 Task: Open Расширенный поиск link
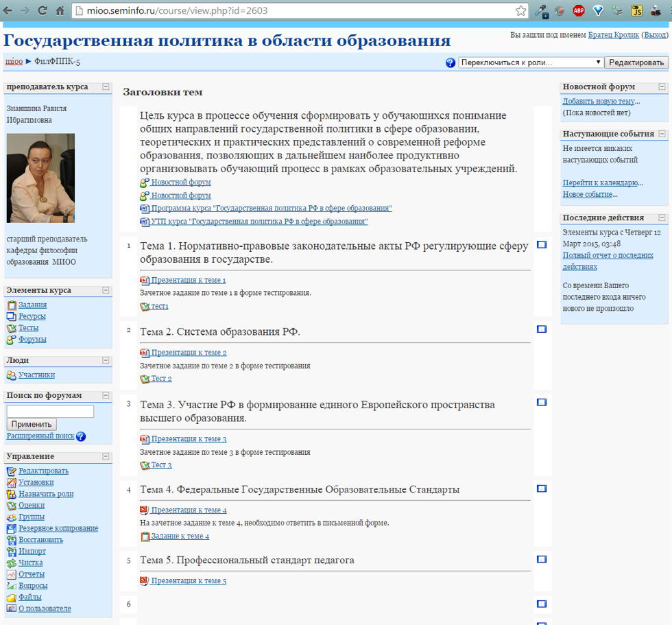pyautogui.click(x=40, y=436)
